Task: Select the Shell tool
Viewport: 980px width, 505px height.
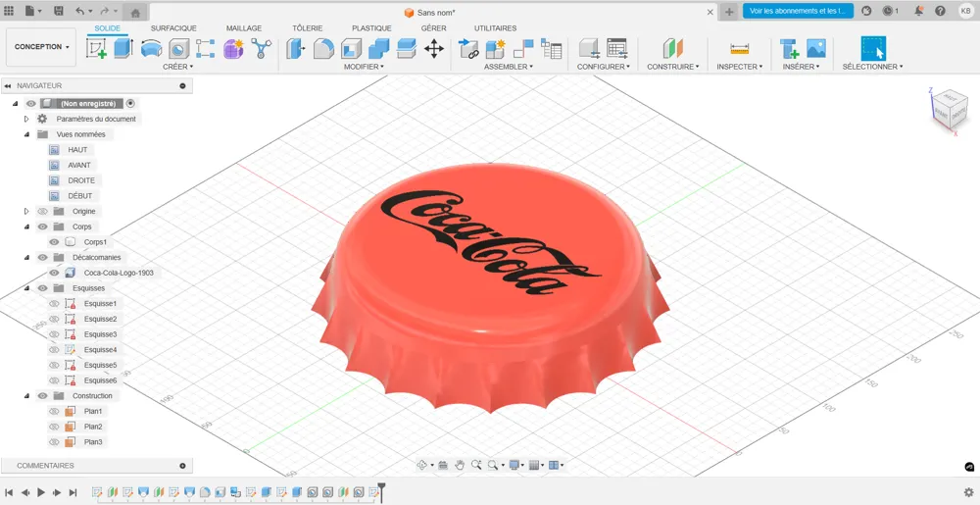Action: (x=351, y=48)
